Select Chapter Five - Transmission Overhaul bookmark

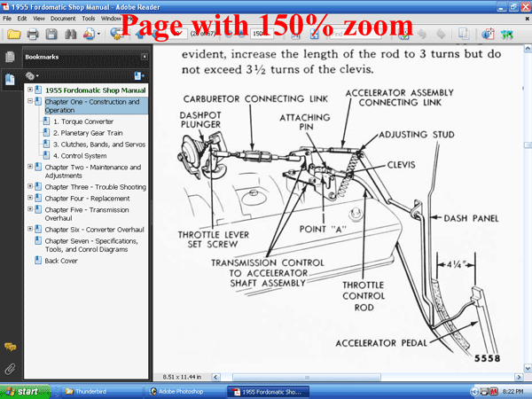[x=87, y=214]
